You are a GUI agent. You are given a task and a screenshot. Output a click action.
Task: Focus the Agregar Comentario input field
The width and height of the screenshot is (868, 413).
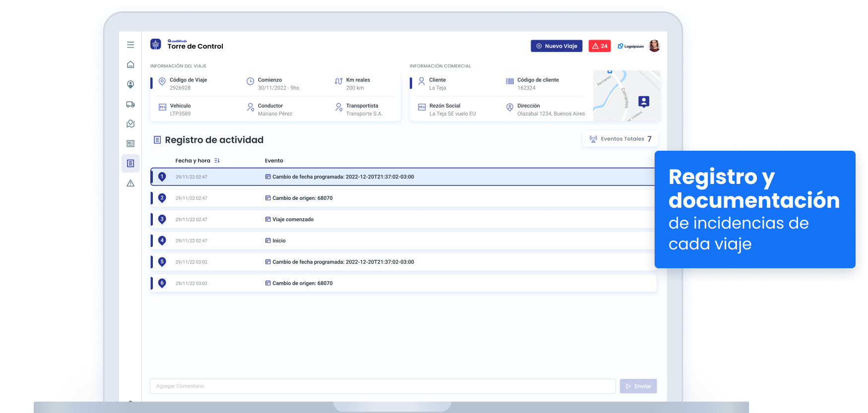(x=383, y=386)
